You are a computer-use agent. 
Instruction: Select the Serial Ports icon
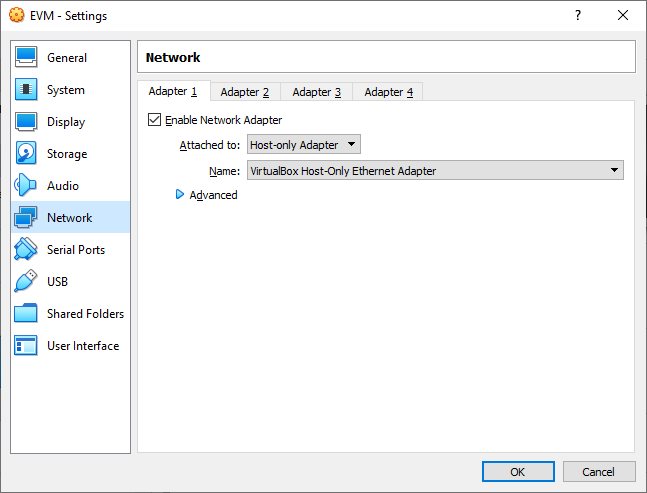click(x=27, y=250)
